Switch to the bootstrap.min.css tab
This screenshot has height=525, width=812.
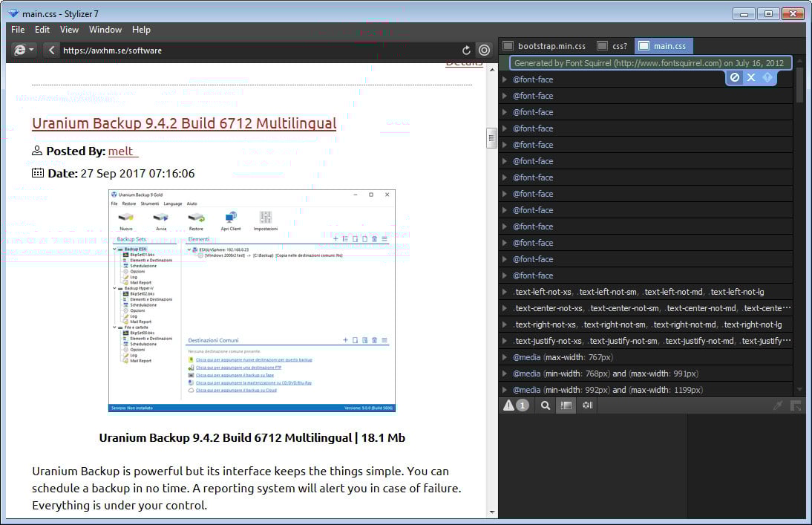(x=545, y=46)
